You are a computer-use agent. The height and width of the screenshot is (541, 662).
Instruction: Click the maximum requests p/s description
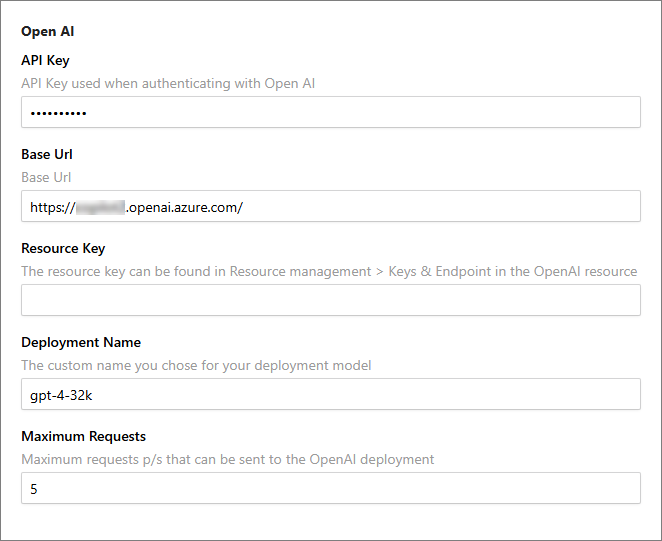tap(228, 459)
